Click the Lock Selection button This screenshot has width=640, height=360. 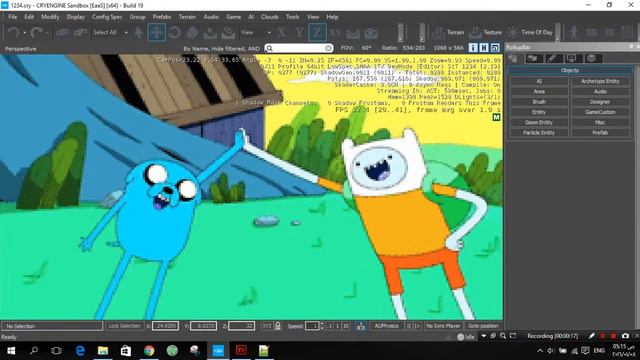pyautogui.click(x=124, y=326)
